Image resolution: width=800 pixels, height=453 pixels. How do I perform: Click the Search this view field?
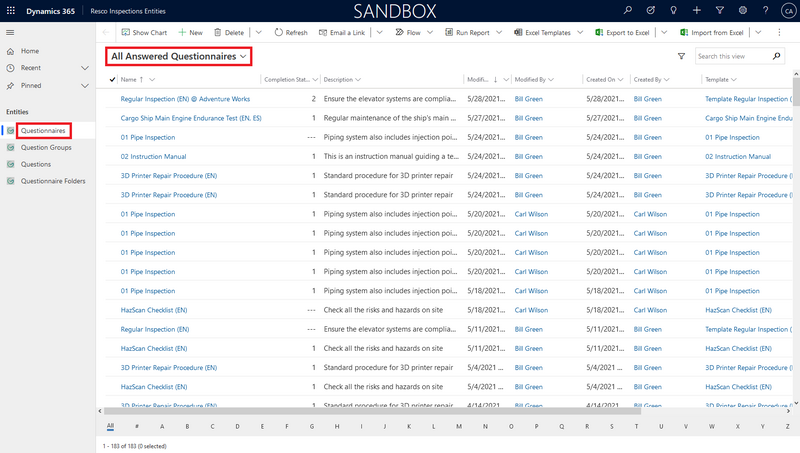tap(733, 57)
